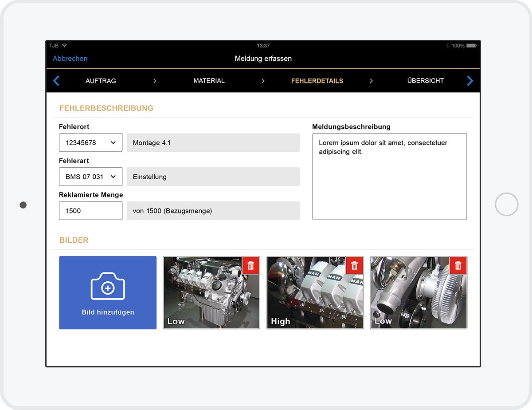Viewport: 532px width, 410px height.
Task: Click the Bluetooth icon in the status bar
Action: pos(448,45)
